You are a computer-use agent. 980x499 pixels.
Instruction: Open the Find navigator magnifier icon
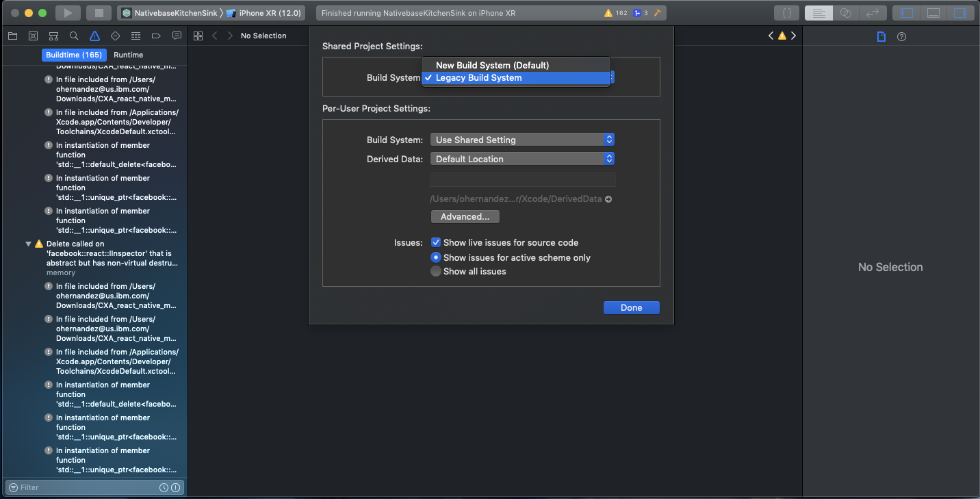[74, 36]
